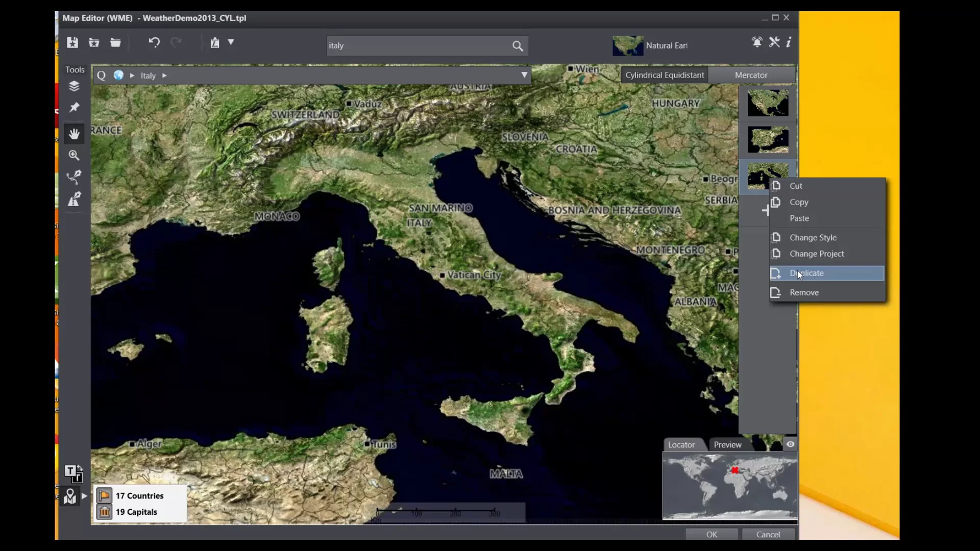
Task: Select the Layers tool in the Tools panel
Action: (74, 86)
